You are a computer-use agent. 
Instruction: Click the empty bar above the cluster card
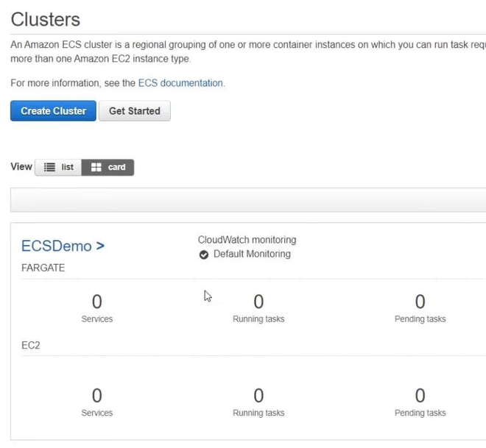point(247,199)
